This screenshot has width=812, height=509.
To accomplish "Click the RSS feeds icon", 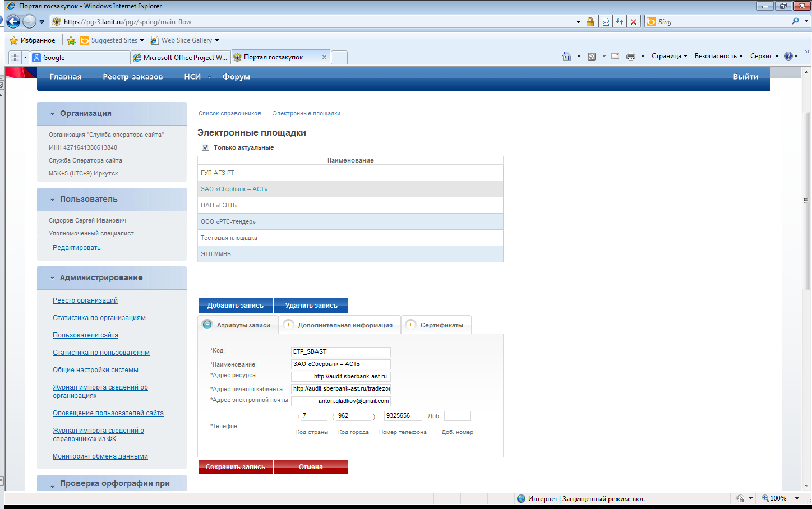I will point(592,56).
